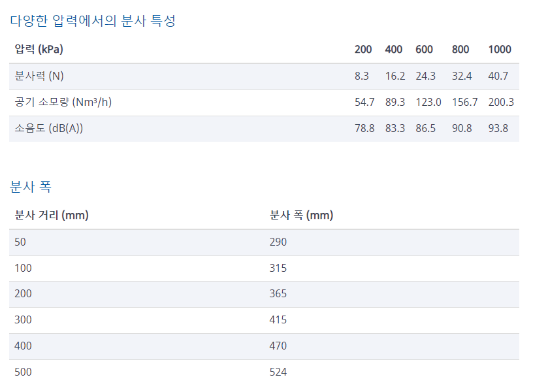Select the 93.8 noise level value
The image size is (533, 392).
click(498, 129)
